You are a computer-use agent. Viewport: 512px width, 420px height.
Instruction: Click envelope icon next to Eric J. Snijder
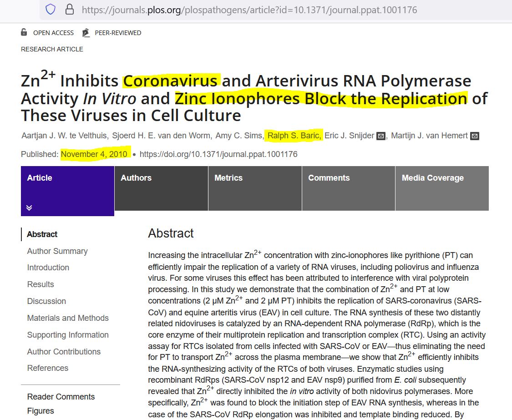[x=381, y=136]
